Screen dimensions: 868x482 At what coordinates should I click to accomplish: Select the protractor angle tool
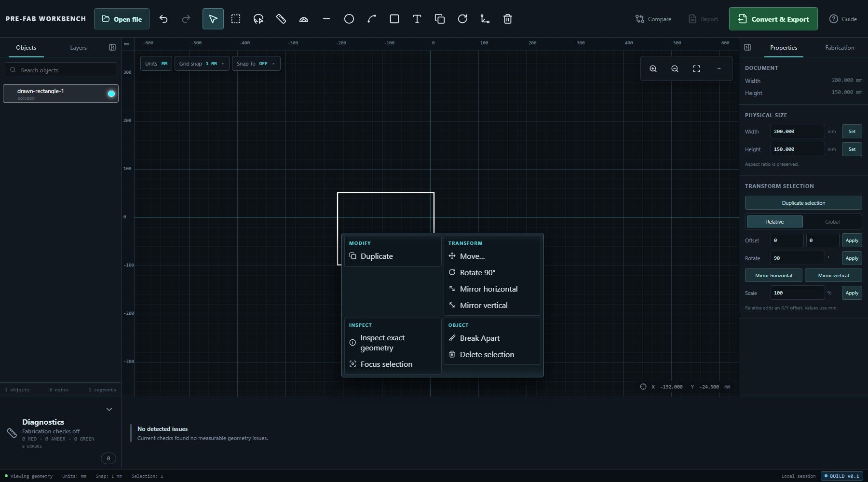pos(304,19)
